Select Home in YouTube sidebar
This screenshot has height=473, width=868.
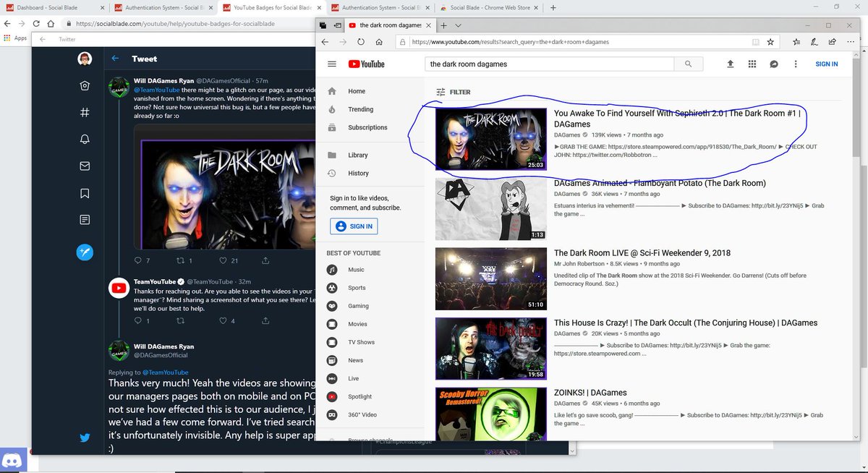coord(357,91)
